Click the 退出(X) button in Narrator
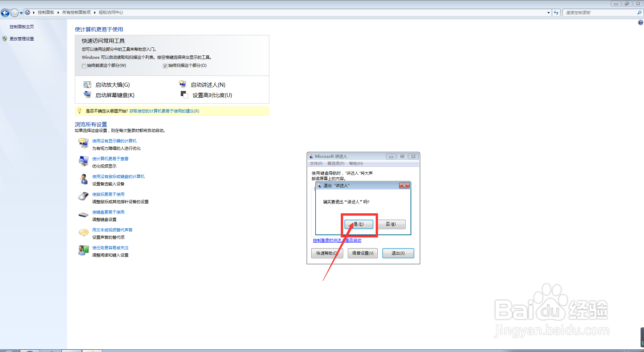The height and width of the screenshot is (352, 644). coord(398,253)
